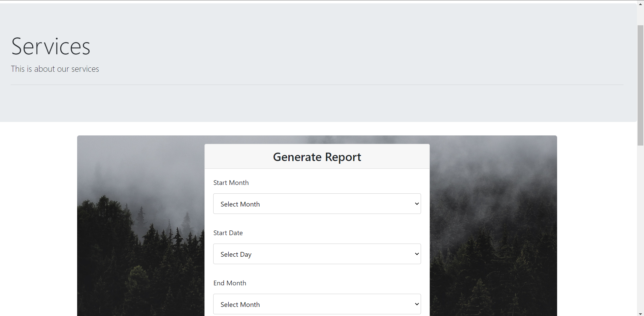Click the End Month label
Screen dimensions: 644x316
(230, 283)
